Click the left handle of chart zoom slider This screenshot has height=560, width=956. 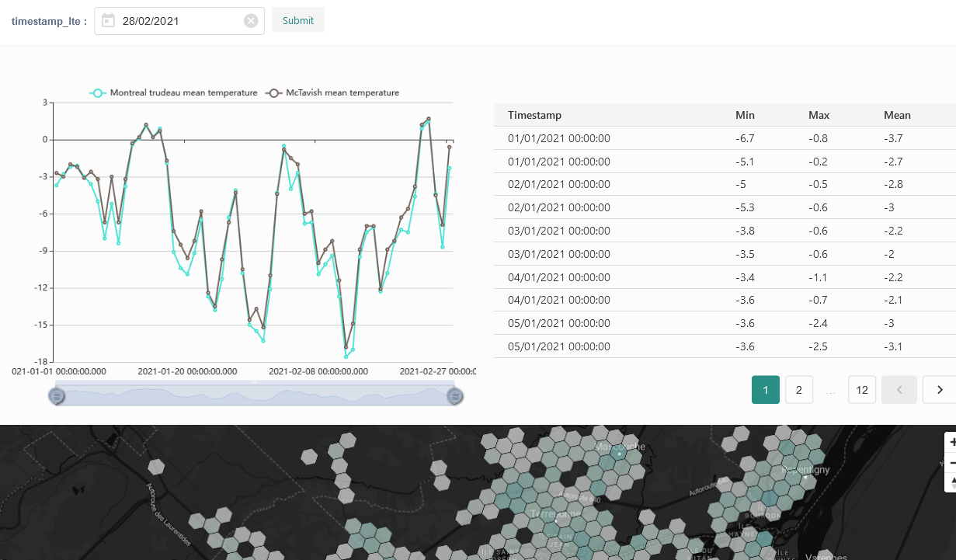point(57,396)
